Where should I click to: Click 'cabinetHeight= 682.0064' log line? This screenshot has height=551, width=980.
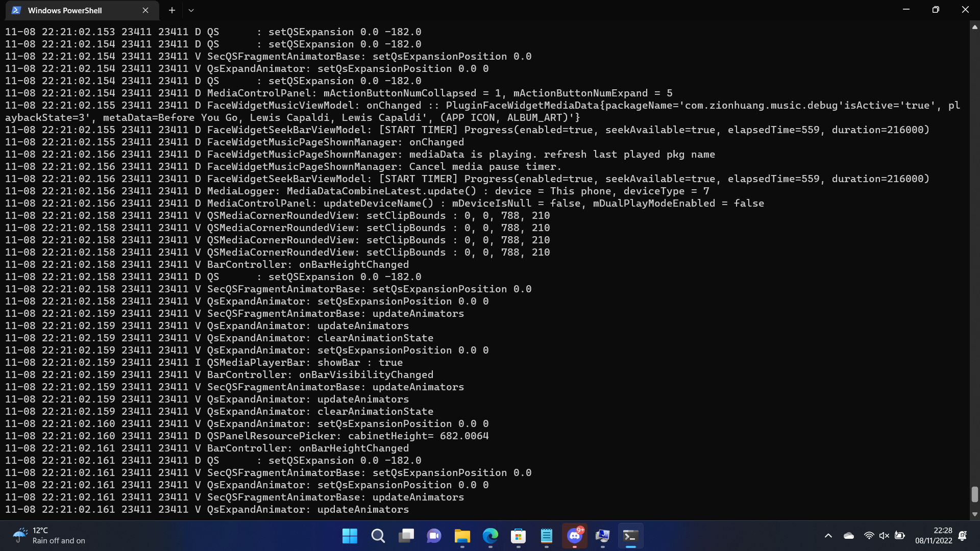pos(247,436)
